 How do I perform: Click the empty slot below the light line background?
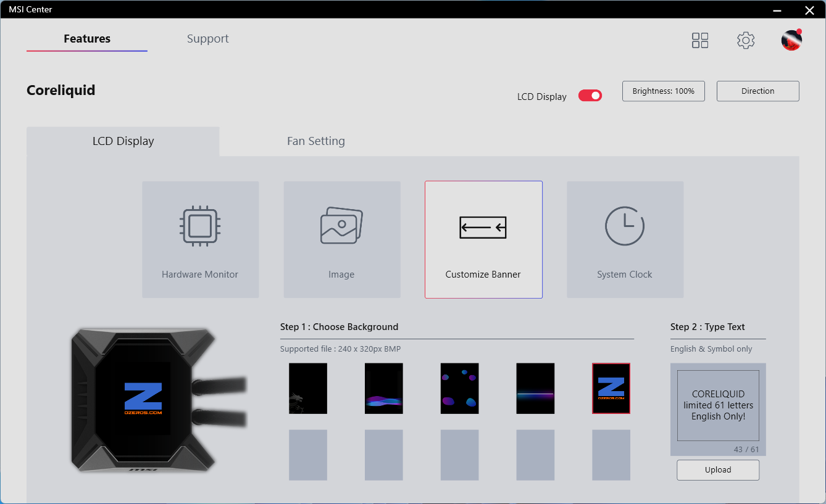[x=535, y=455]
